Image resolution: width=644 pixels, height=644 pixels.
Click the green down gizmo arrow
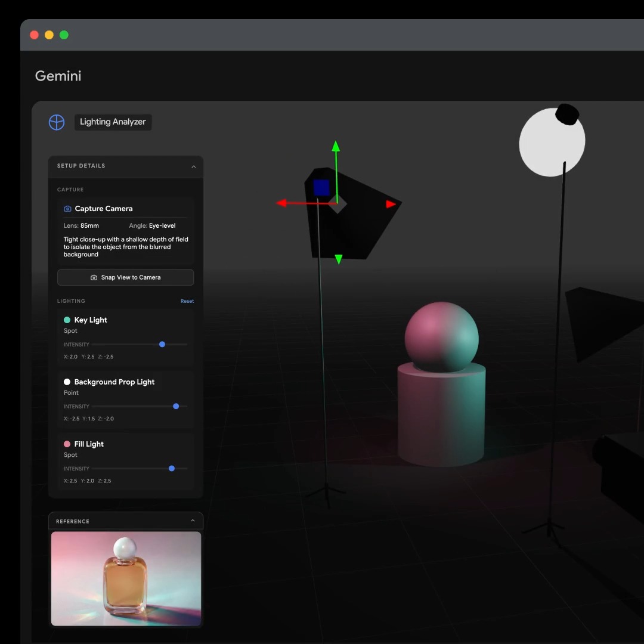click(339, 259)
